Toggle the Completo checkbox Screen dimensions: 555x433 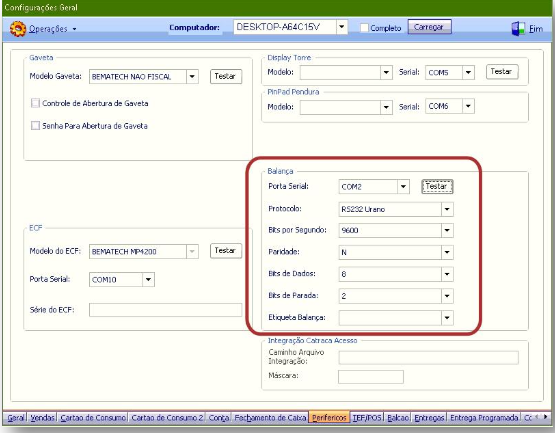point(364,28)
